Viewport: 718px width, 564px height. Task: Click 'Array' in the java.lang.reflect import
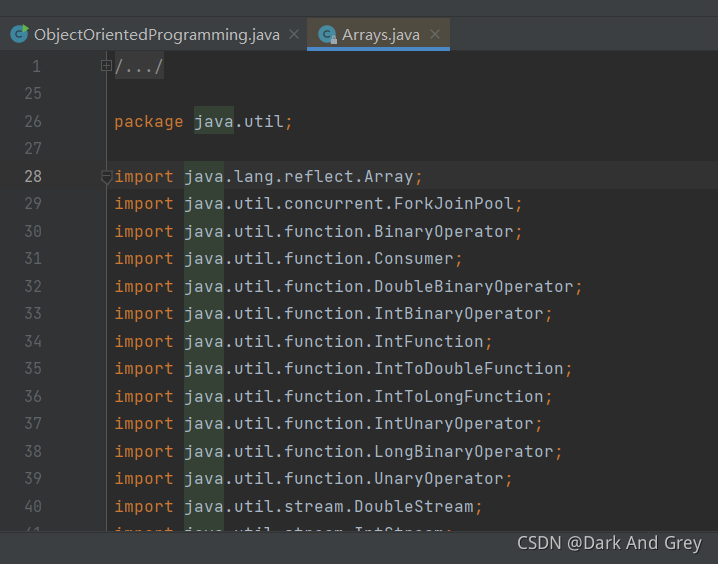389,177
